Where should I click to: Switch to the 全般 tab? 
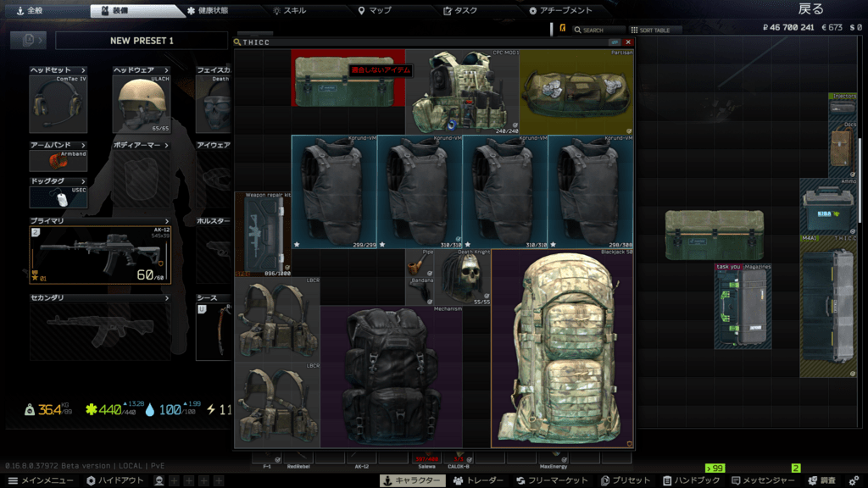30,10
